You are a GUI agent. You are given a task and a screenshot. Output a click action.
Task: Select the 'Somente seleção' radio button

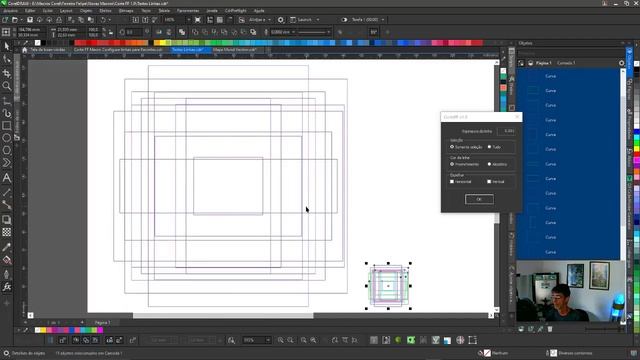(x=452, y=147)
